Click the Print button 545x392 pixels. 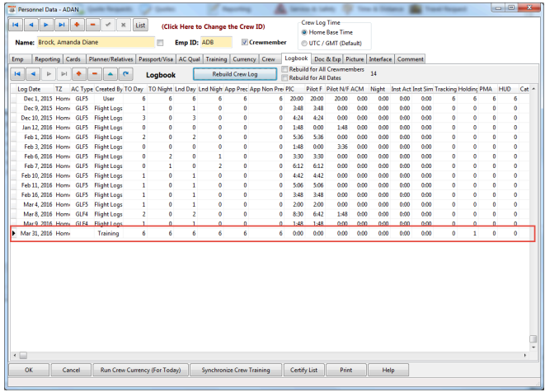click(345, 370)
